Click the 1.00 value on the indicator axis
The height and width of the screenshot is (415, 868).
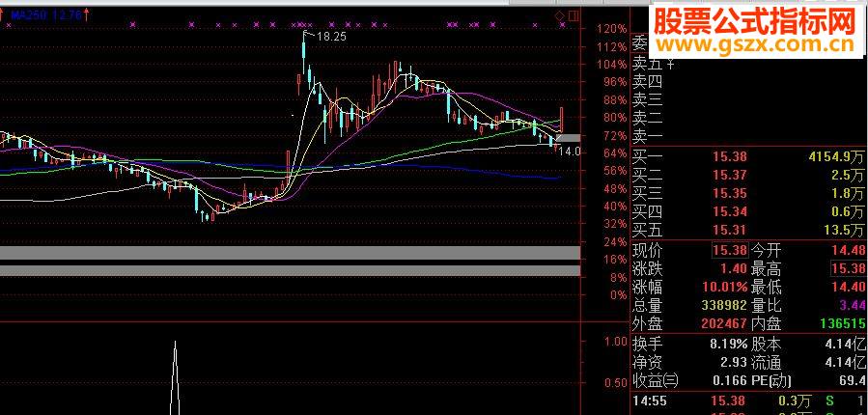tap(617, 342)
